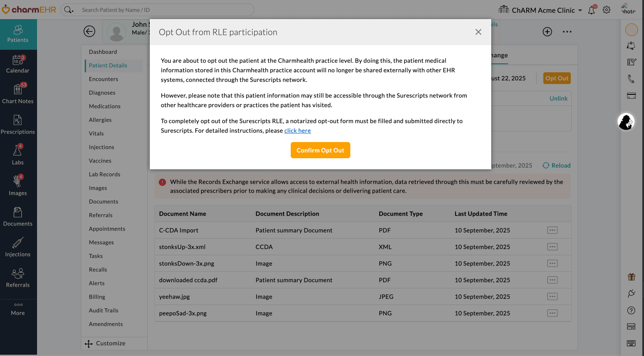644x356 pixels.
Task: Select the keyboard icon at bottom right
Action: (x=631, y=343)
